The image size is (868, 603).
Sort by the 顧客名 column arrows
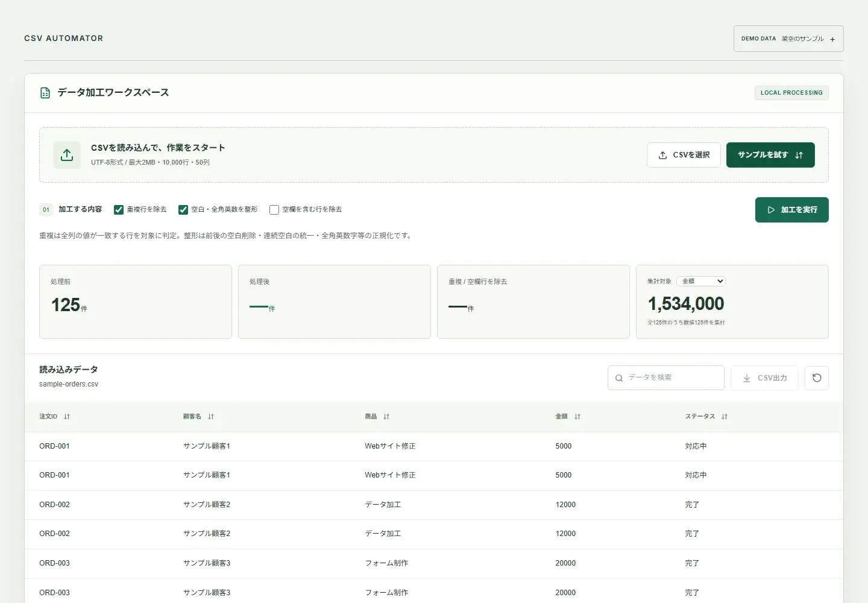click(211, 417)
